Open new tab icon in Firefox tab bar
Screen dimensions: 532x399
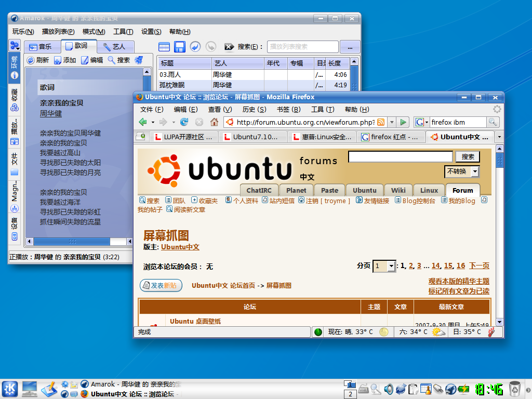[x=141, y=137]
